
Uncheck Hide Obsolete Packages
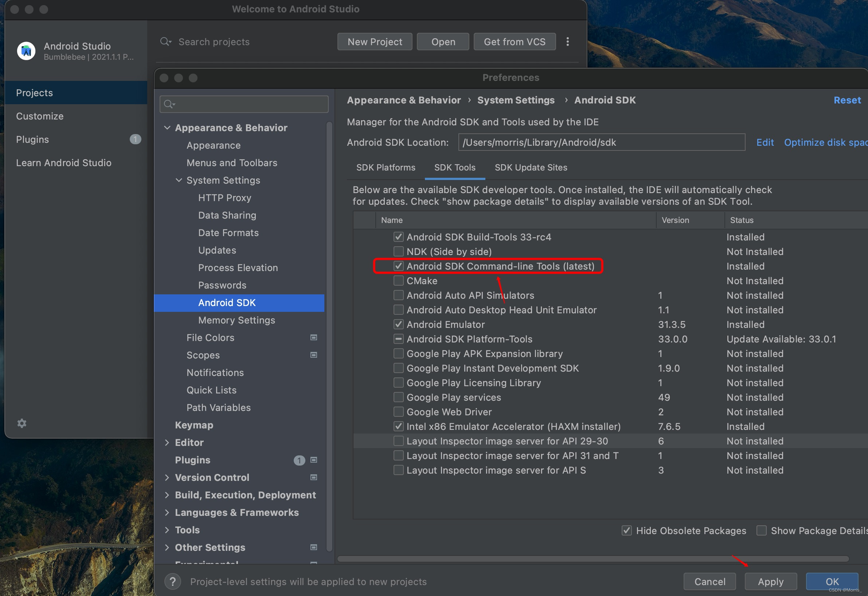(x=627, y=530)
